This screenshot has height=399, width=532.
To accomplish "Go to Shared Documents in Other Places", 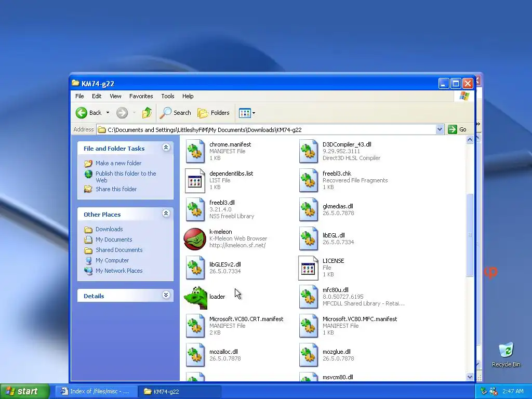I will (119, 250).
